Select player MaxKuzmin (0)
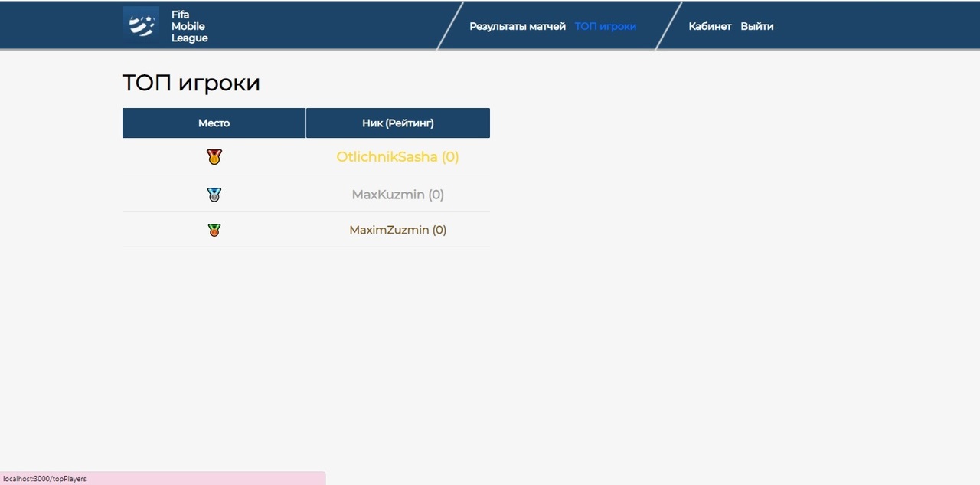The height and width of the screenshot is (485, 980). (397, 195)
